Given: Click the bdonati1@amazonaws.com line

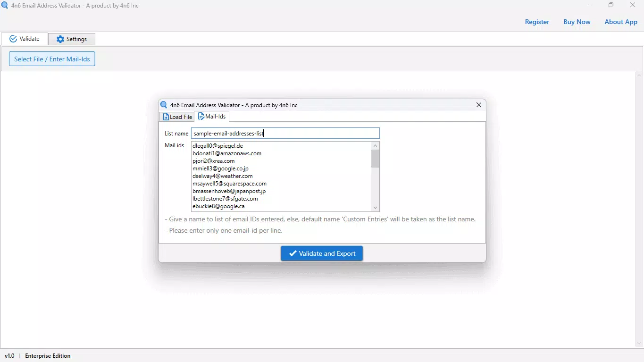Looking at the screenshot, I should [227, 153].
